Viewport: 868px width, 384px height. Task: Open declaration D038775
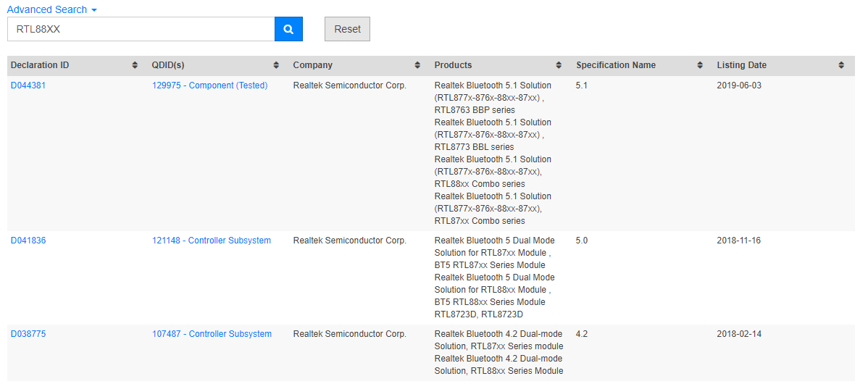(28, 334)
